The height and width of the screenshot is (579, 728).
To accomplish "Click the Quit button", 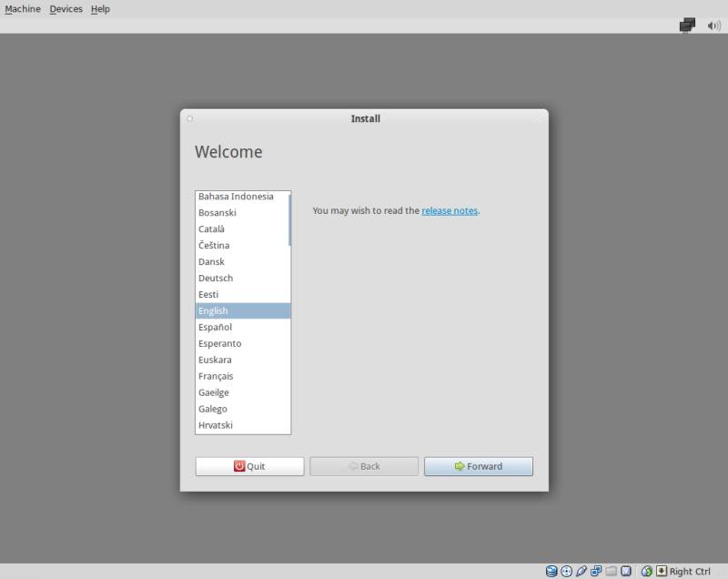I will 249,466.
